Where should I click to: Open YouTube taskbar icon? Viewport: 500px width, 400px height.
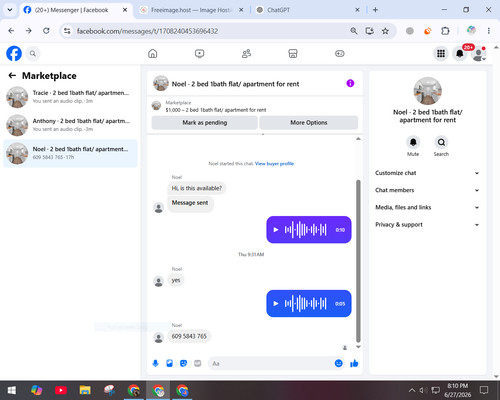pos(61,390)
